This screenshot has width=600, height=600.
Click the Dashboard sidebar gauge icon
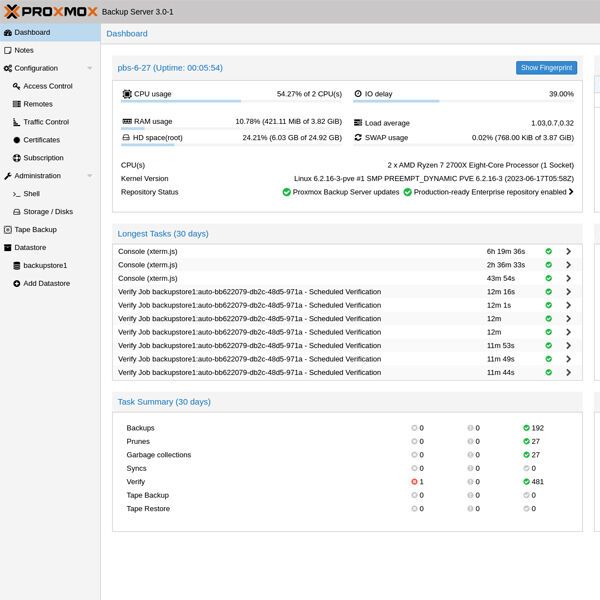click(x=8, y=33)
